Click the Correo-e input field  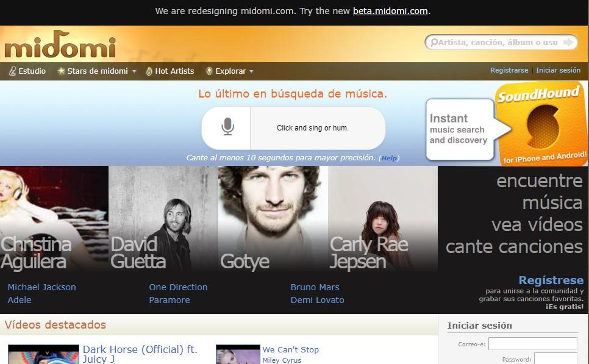pos(532,344)
